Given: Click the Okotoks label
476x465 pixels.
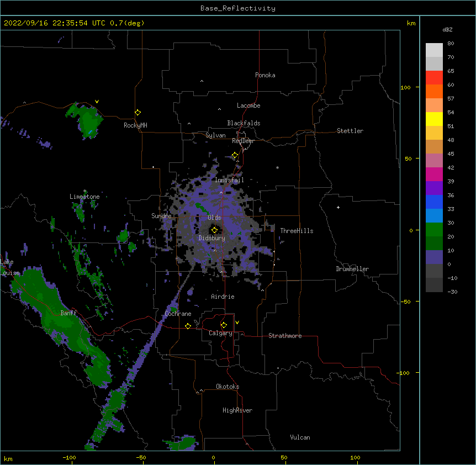Looking at the screenshot, I should point(228,387).
